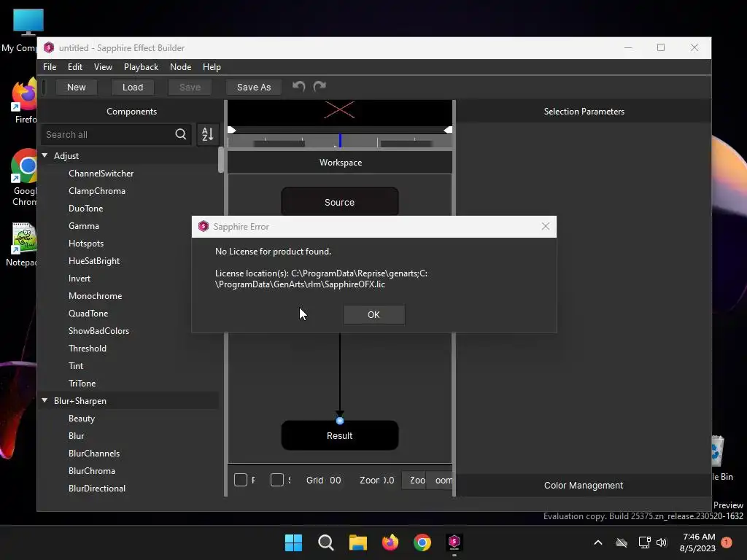Open taskbar Search
This screenshot has height=560, width=747.
click(326, 542)
